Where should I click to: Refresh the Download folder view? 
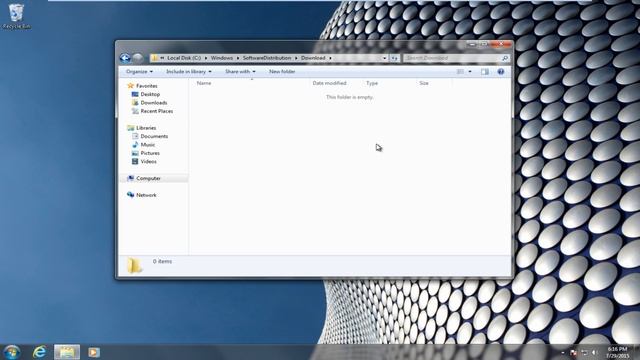click(394, 58)
